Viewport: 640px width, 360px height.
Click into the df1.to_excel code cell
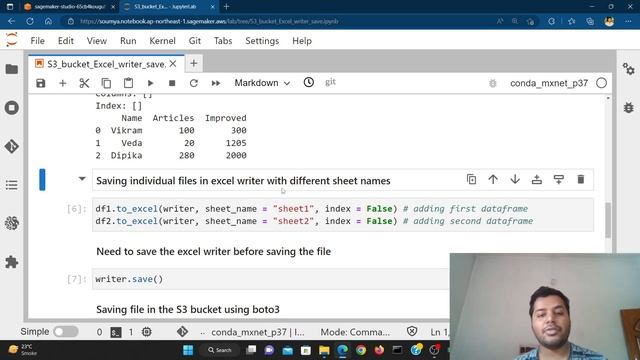(x=343, y=215)
